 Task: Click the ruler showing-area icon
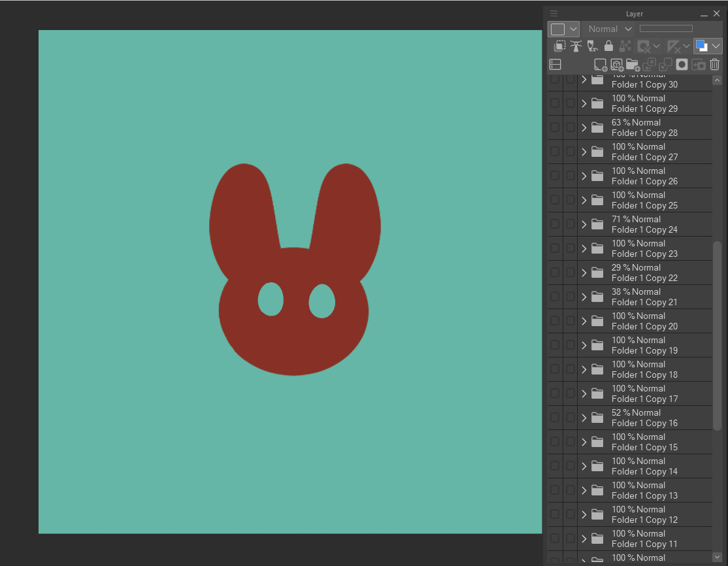[674, 46]
